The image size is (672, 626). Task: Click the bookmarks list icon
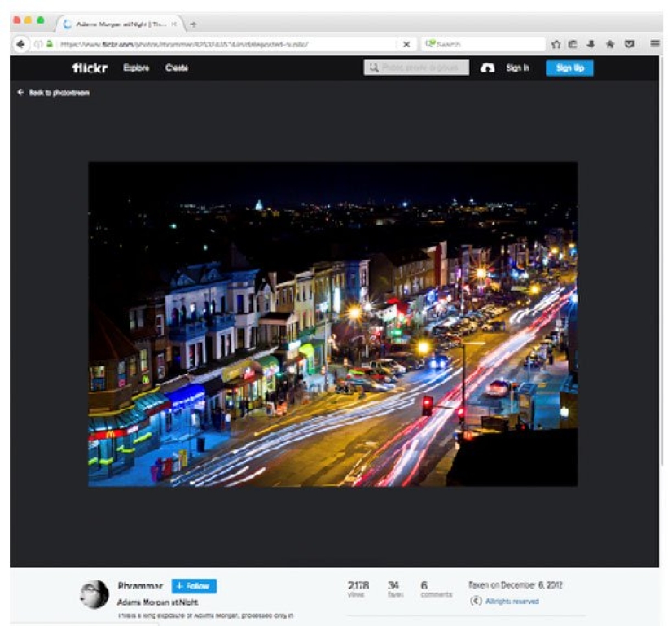click(x=573, y=44)
